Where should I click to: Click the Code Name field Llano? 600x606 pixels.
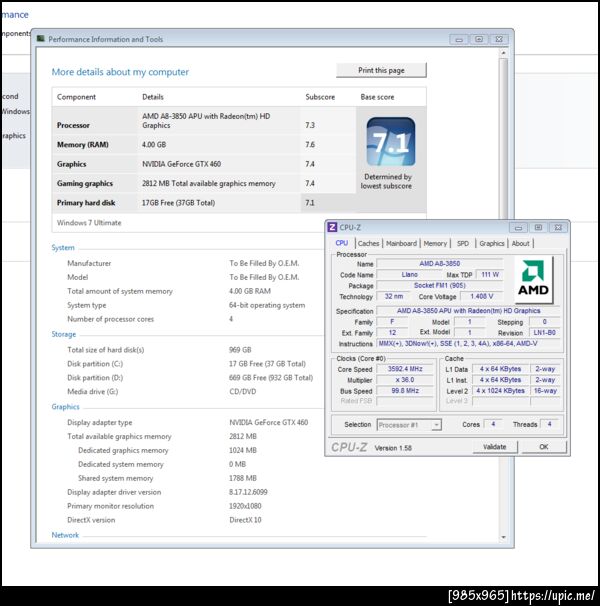409,274
